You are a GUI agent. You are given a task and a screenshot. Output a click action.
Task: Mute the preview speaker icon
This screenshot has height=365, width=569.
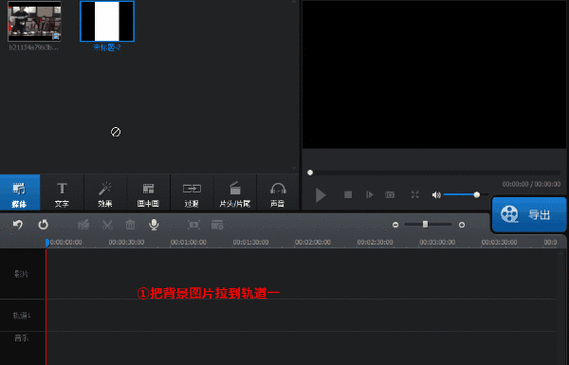(x=436, y=195)
